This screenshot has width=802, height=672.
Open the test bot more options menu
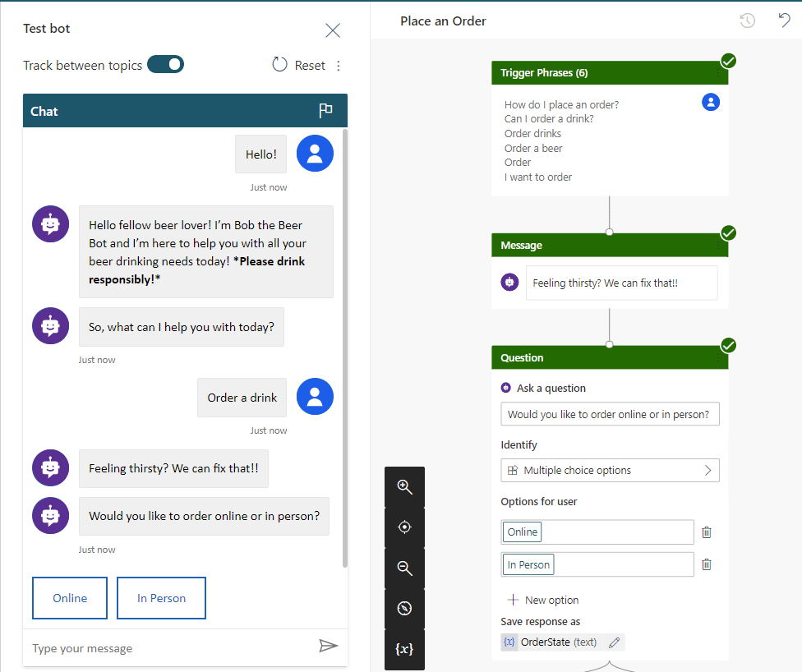pyautogui.click(x=339, y=66)
